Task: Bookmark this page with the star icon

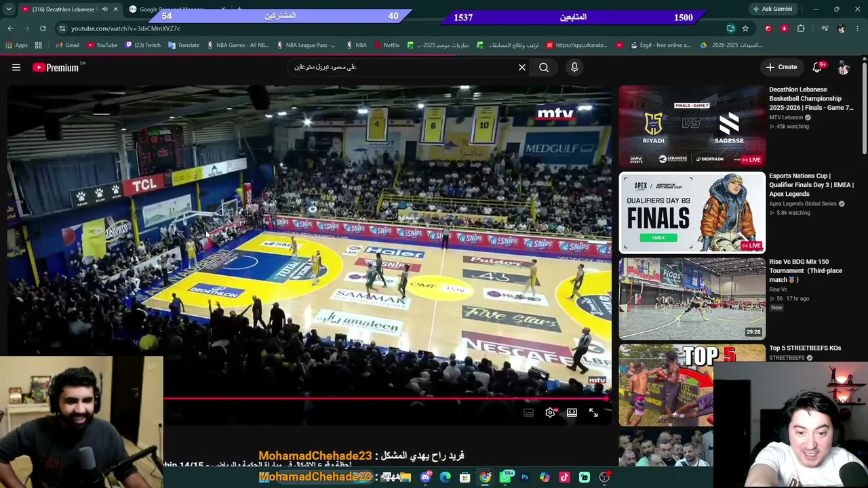Action: click(745, 28)
